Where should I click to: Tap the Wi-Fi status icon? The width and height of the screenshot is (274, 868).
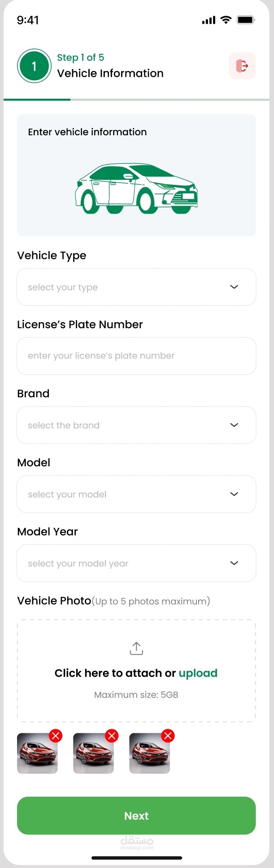(226, 20)
